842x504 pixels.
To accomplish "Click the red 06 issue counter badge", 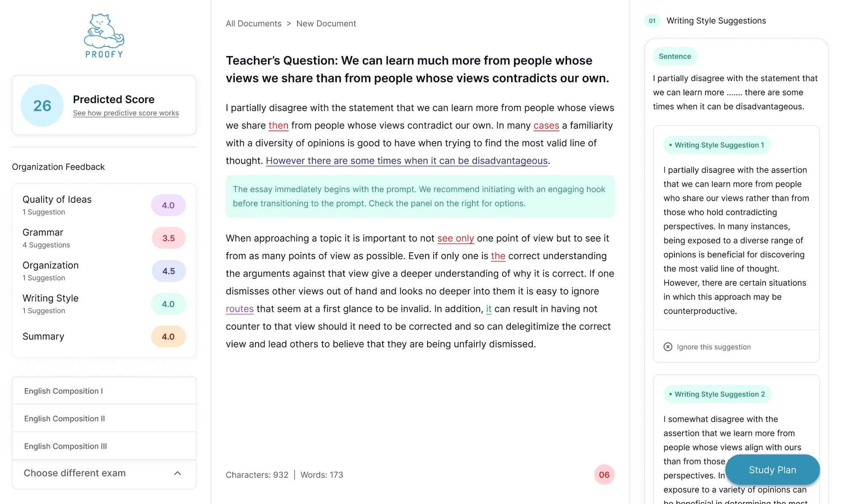I will pos(604,475).
